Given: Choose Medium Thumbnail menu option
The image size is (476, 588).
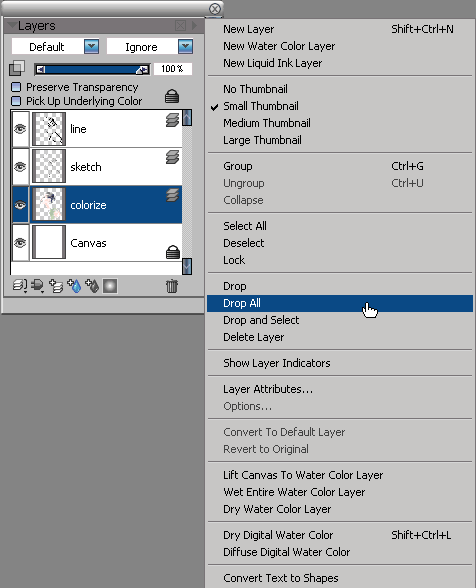Looking at the screenshot, I should click(267, 123).
